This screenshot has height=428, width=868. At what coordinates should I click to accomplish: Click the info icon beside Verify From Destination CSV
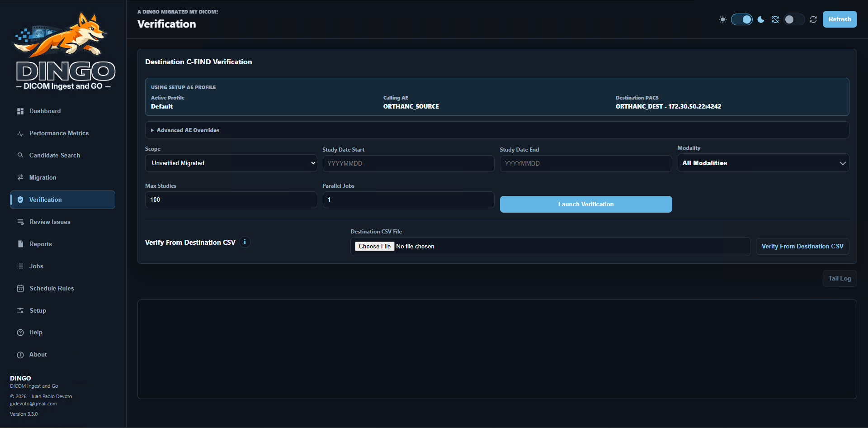tap(245, 242)
